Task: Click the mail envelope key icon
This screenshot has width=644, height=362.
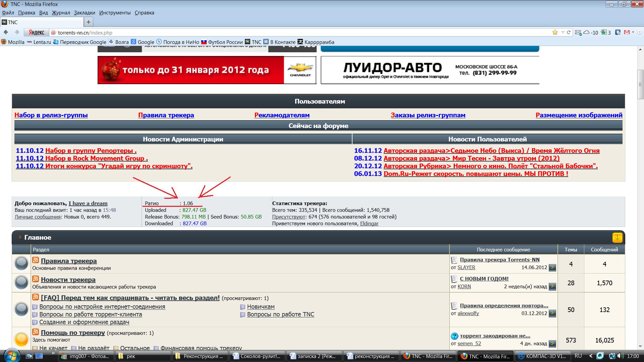Action: (x=578, y=33)
